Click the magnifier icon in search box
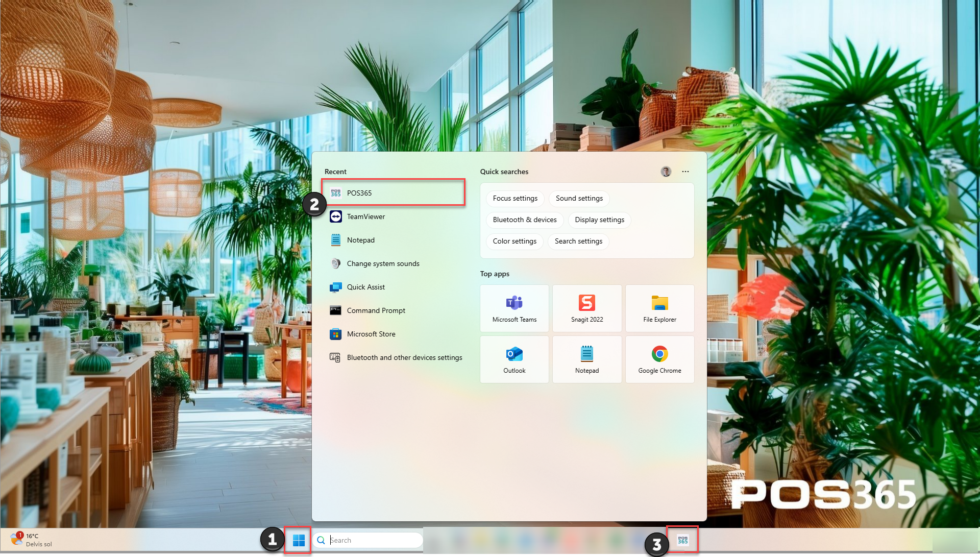Image resolution: width=980 pixels, height=557 pixels. click(321, 540)
